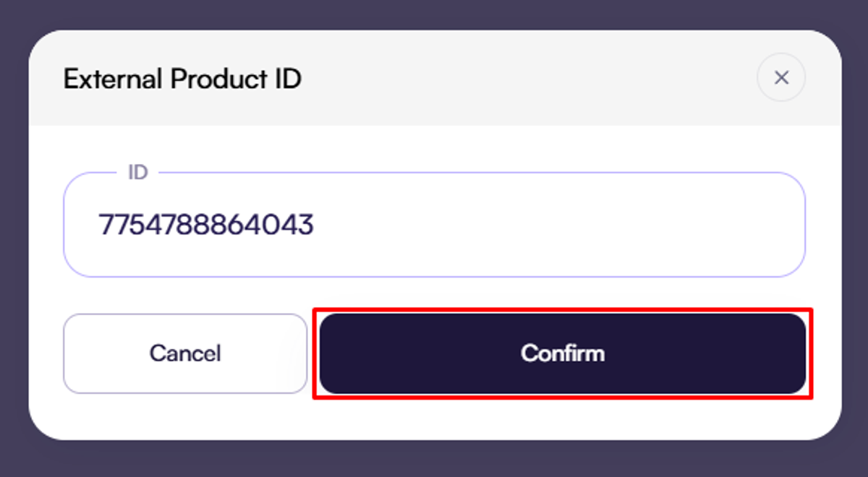The width and height of the screenshot is (868, 477).
Task: Click the number 7754788864043 in the field
Action: 206,225
